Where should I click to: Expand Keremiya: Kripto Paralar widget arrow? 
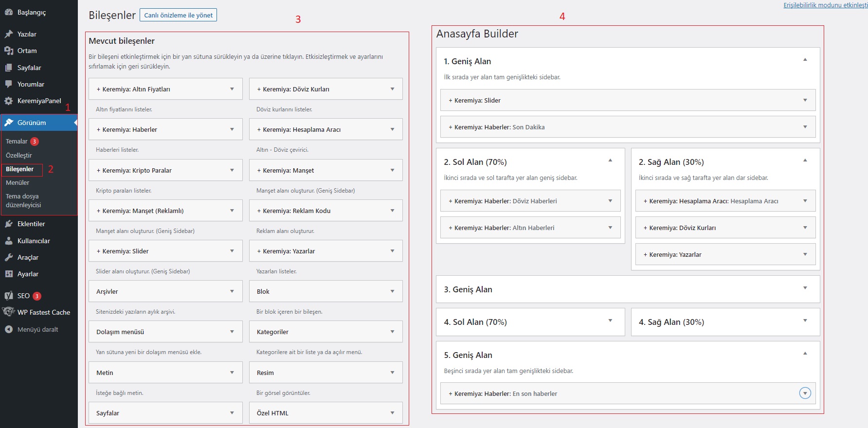point(232,170)
